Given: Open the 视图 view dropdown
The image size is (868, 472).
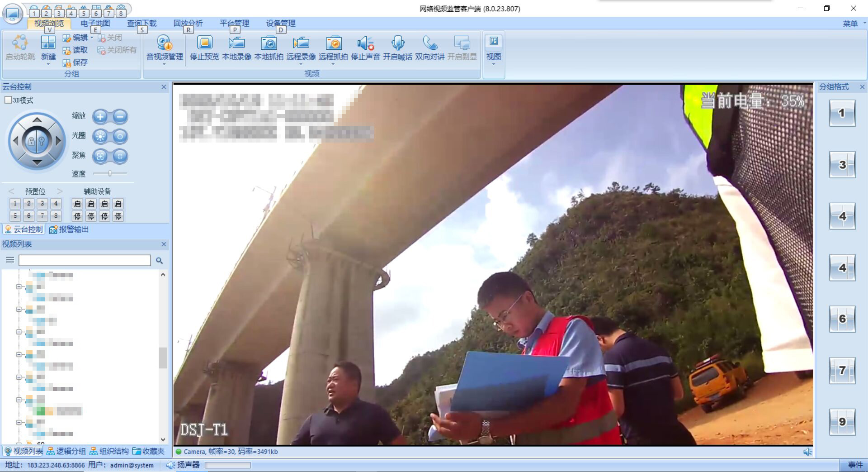Looking at the screenshot, I should pos(493,64).
